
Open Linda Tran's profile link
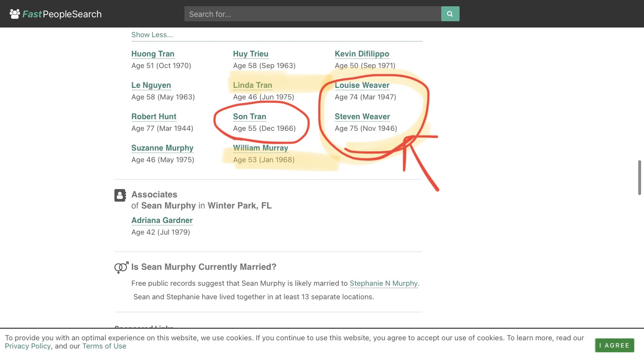[252, 85]
